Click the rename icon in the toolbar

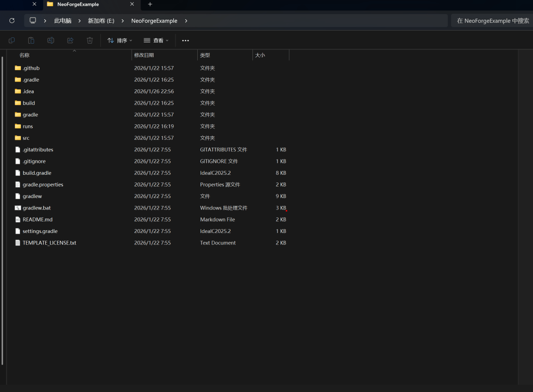(x=50, y=41)
